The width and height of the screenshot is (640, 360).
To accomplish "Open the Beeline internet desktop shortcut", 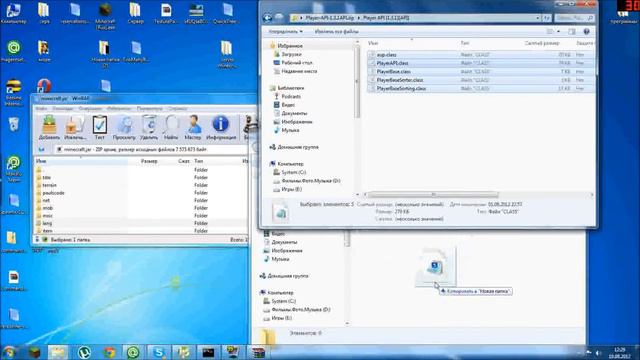I will point(13,93).
